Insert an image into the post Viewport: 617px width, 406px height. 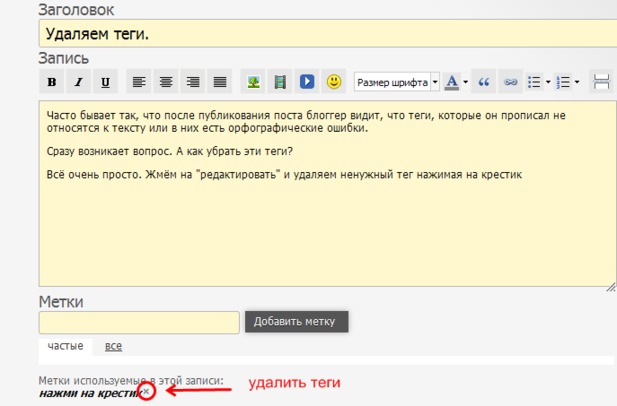click(253, 82)
